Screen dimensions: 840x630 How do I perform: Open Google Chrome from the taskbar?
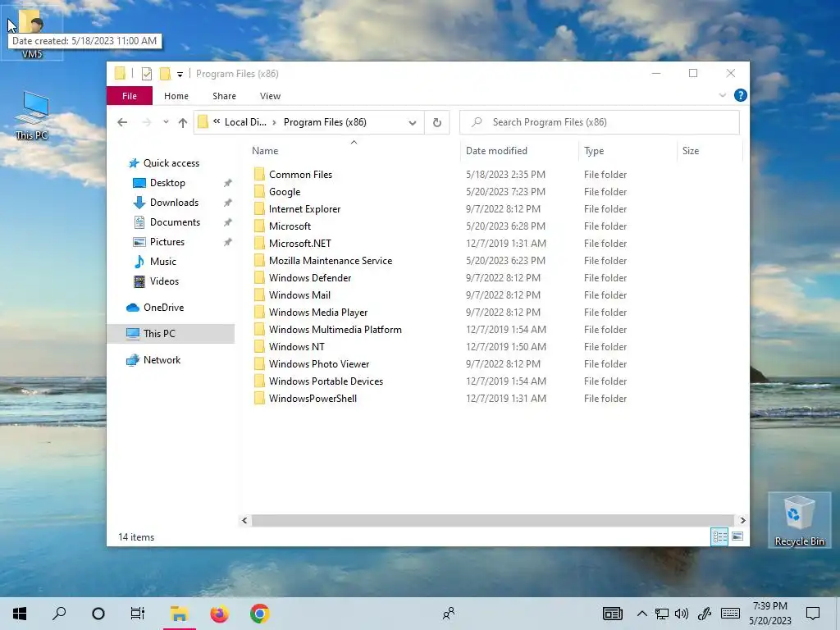(259, 614)
